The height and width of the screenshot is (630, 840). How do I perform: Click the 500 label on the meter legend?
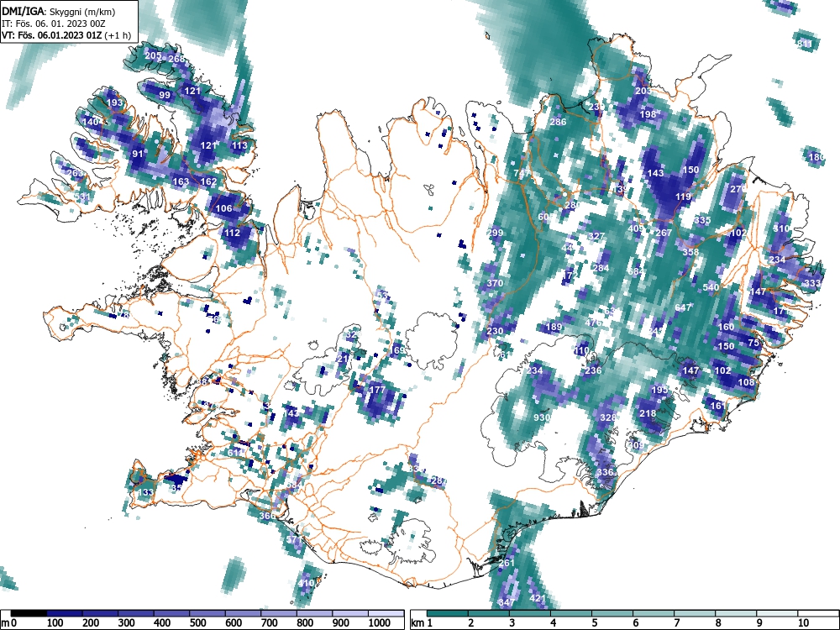point(197,623)
